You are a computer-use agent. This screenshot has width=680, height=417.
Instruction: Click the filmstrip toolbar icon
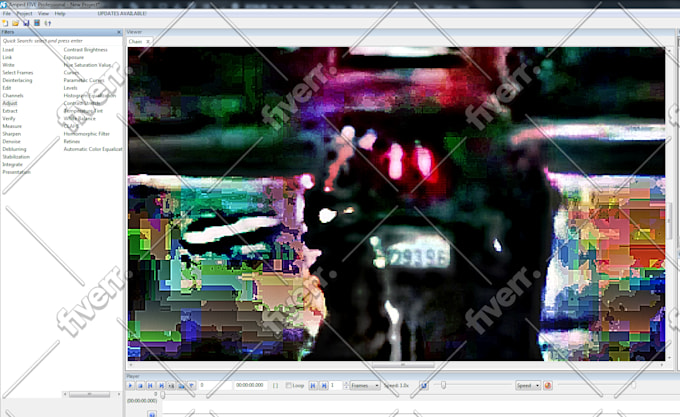tap(37, 23)
